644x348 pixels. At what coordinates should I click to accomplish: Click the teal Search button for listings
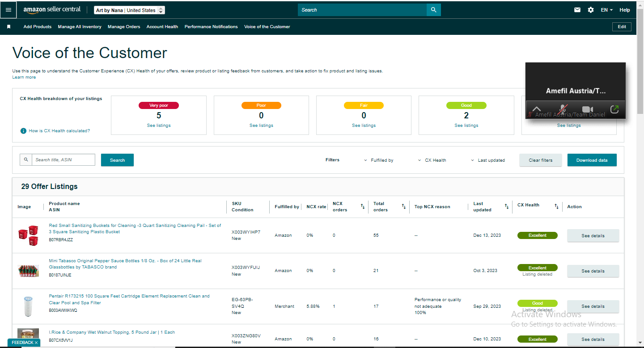pyautogui.click(x=117, y=160)
